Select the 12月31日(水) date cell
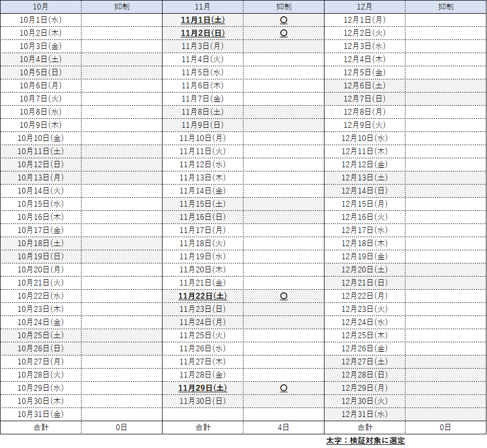 click(364, 414)
